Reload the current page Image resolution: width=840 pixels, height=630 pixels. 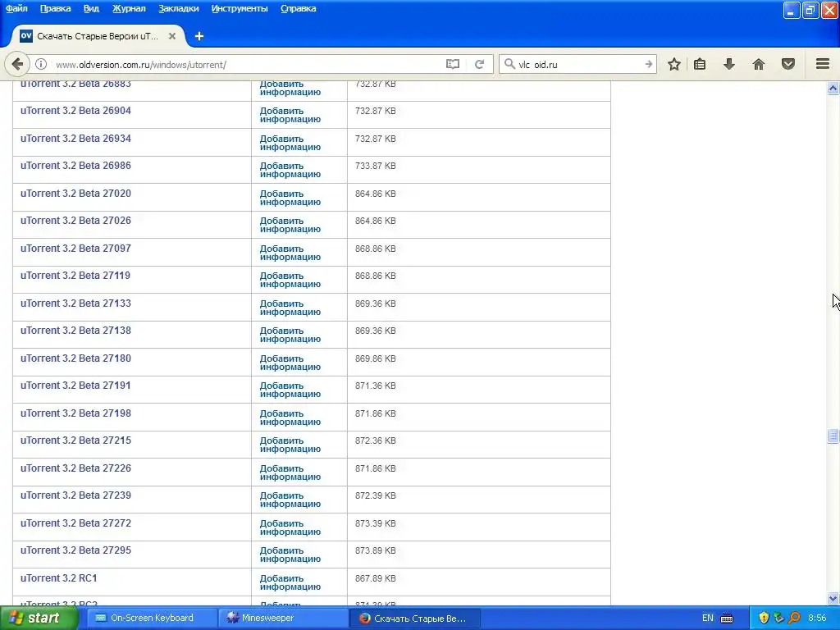[479, 64]
